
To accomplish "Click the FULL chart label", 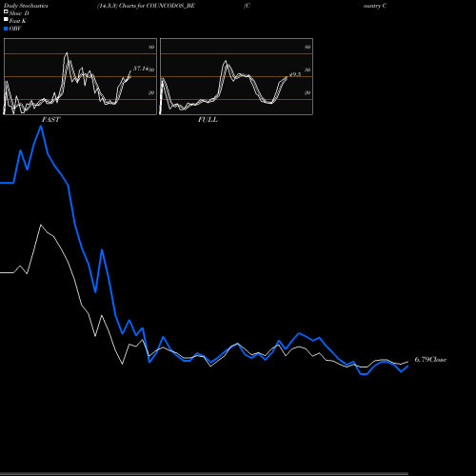I will click(x=208, y=120).
